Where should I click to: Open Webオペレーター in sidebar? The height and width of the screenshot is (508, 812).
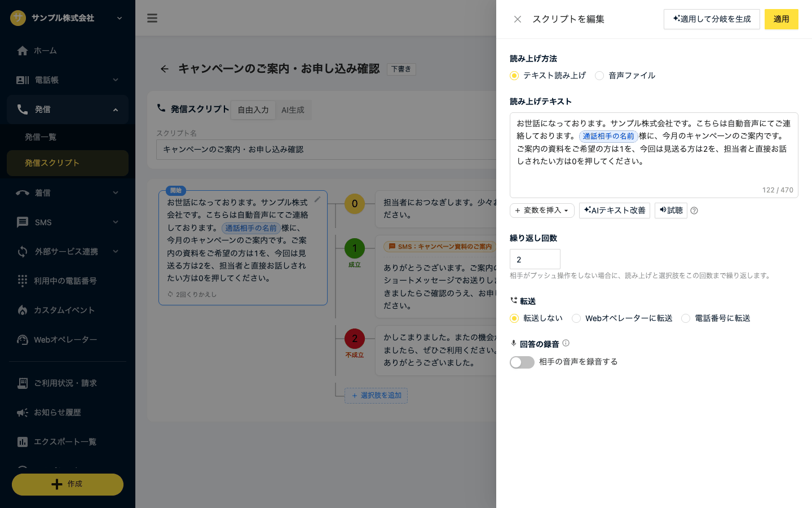(68, 340)
